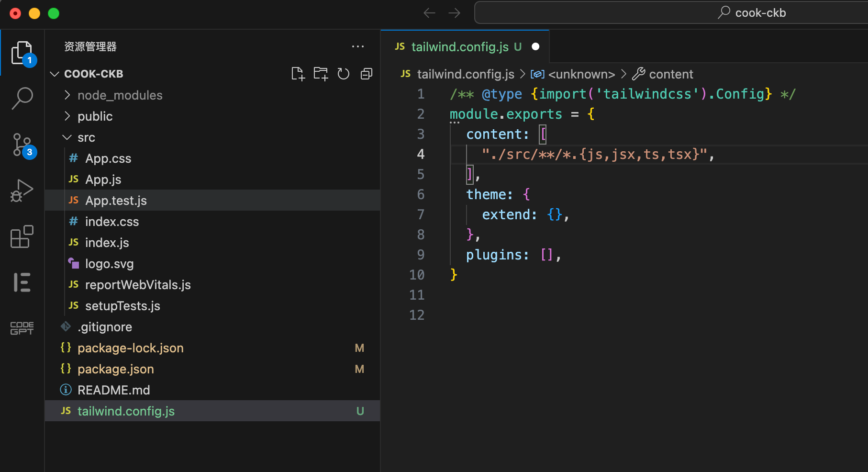Open the CodeGPT panel
This screenshot has height=472, width=868.
coord(22,328)
